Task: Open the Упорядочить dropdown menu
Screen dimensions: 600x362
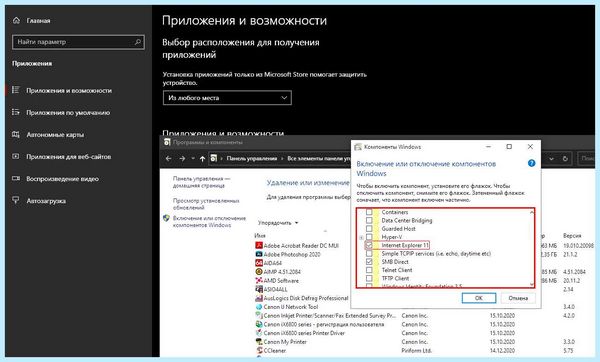Action: 278,223
